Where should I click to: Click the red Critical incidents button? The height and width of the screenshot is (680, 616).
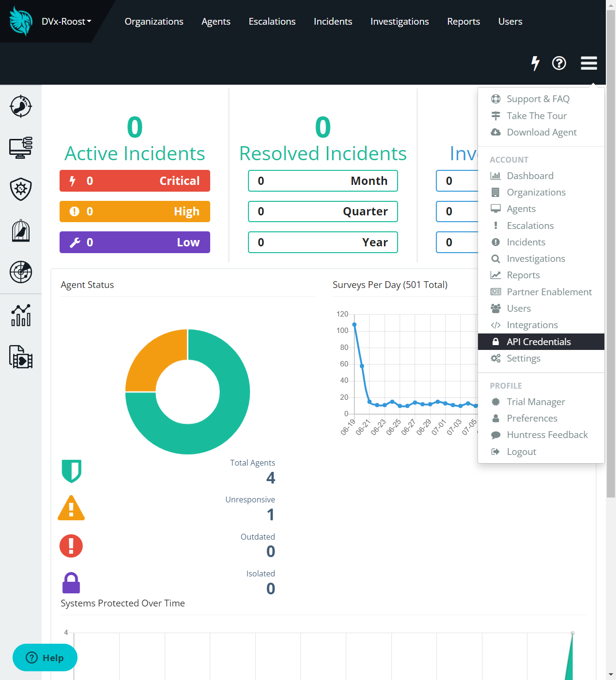pyautogui.click(x=135, y=181)
